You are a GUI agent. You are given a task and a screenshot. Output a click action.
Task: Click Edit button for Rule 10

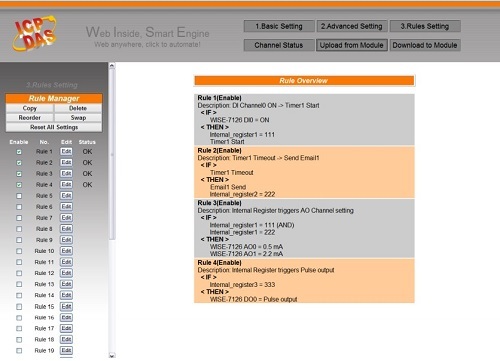pos(66,251)
